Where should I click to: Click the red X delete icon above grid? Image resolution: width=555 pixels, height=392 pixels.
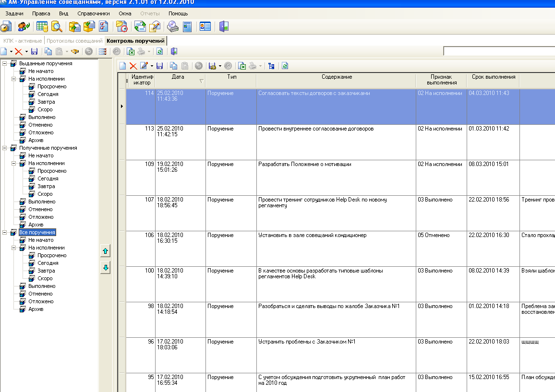point(133,66)
